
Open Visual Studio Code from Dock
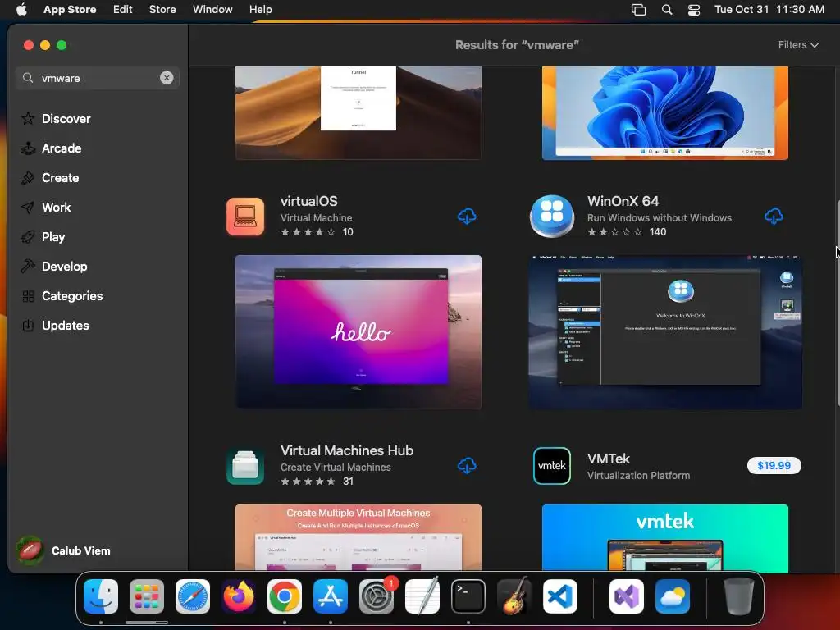tap(559, 596)
